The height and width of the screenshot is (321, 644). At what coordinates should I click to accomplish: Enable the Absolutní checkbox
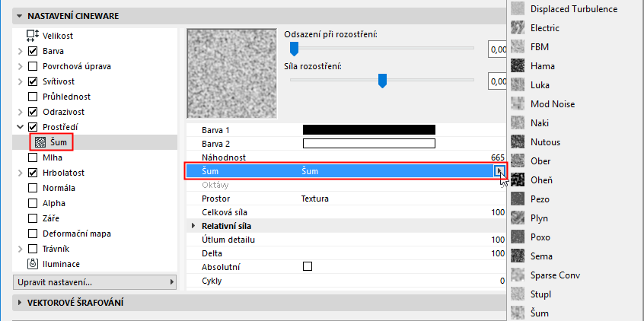click(x=308, y=266)
